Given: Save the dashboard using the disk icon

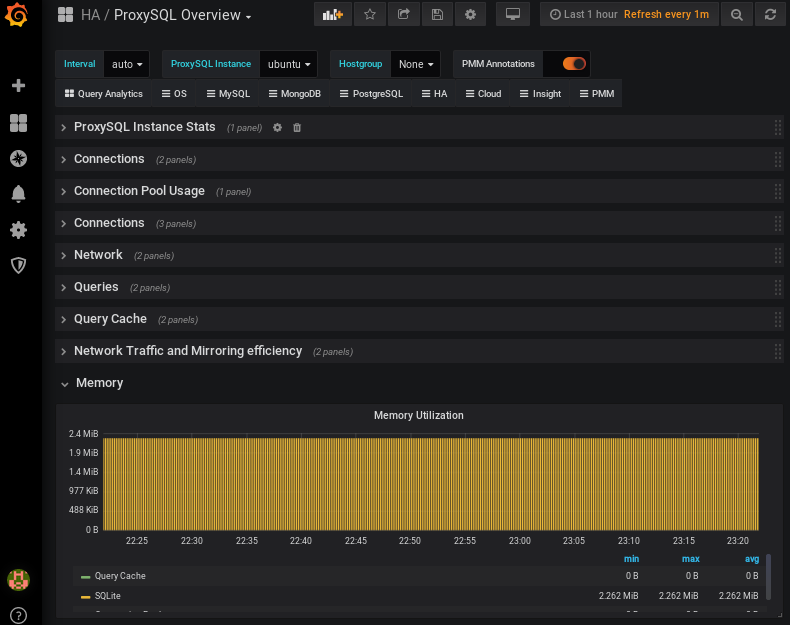Looking at the screenshot, I should click(437, 15).
